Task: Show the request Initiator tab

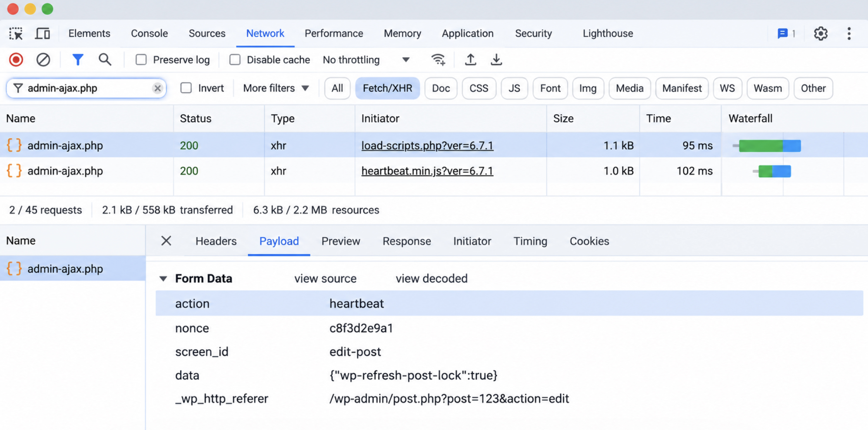Action: coord(472,241)
